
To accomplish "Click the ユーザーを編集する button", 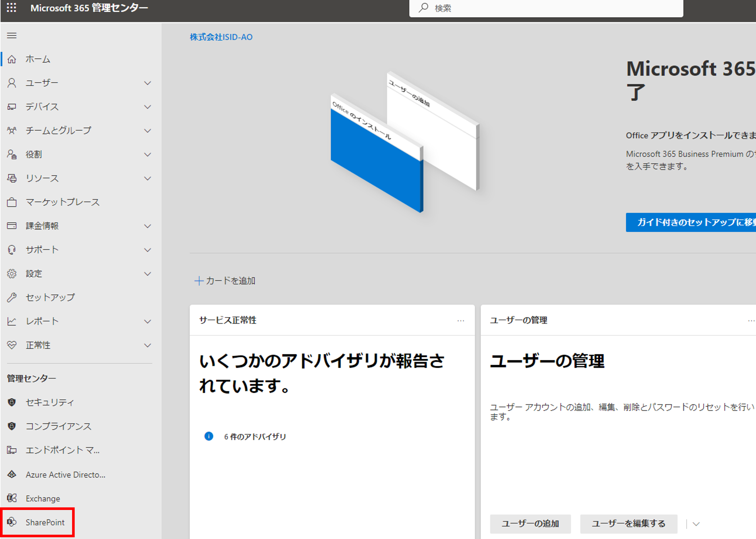I will pyautogui.click(x=628, y=524).
